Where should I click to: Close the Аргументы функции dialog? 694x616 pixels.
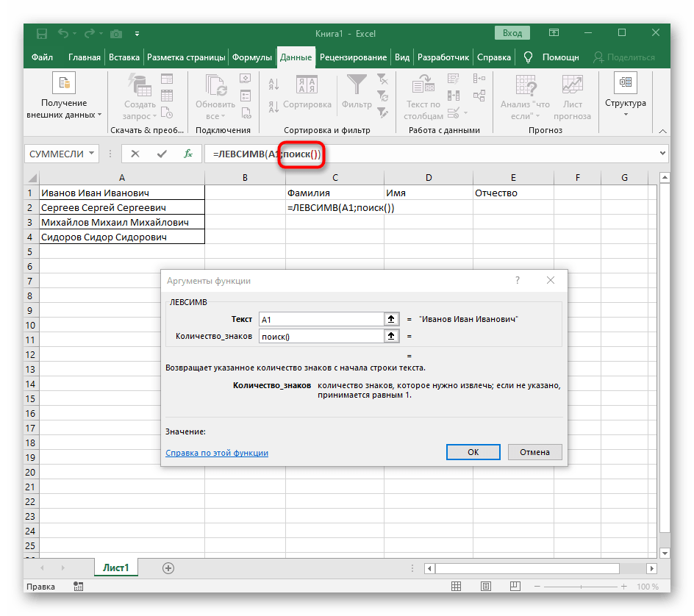coord(551,280)
